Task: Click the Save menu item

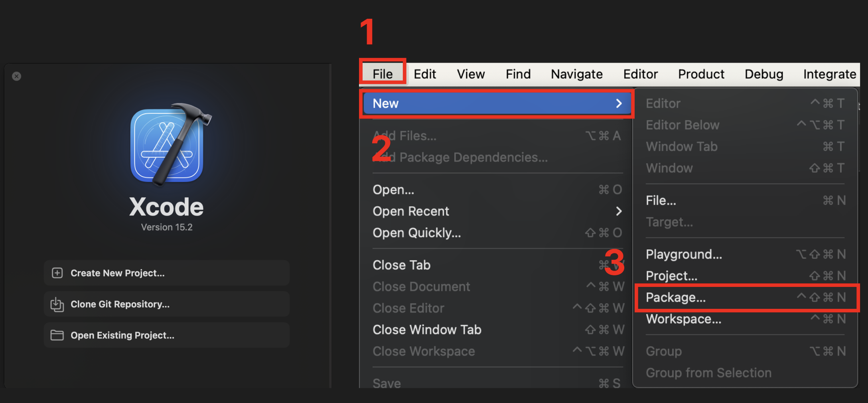Action: tap(497, 383)
